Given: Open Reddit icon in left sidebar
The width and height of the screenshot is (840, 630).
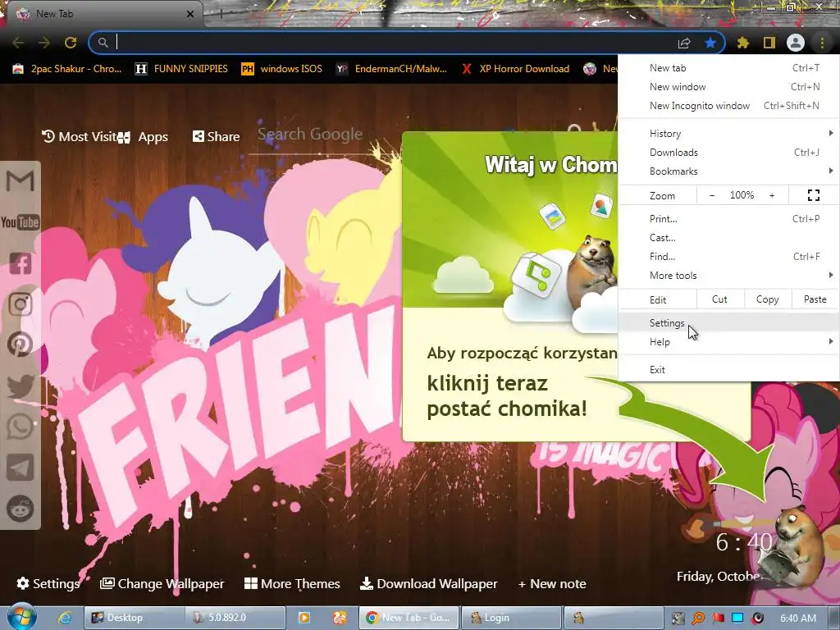Looking at the screenshot, I should point(20,509).
